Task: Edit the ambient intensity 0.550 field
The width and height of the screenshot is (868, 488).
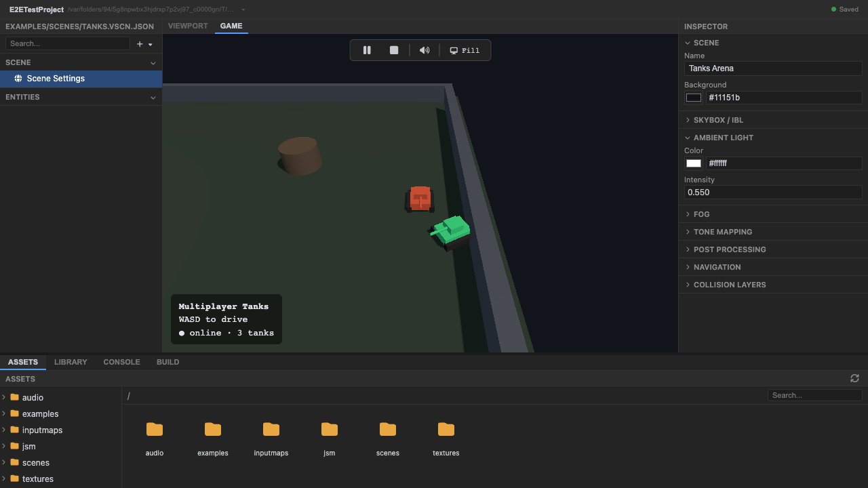Action: [x=773, y=192]
